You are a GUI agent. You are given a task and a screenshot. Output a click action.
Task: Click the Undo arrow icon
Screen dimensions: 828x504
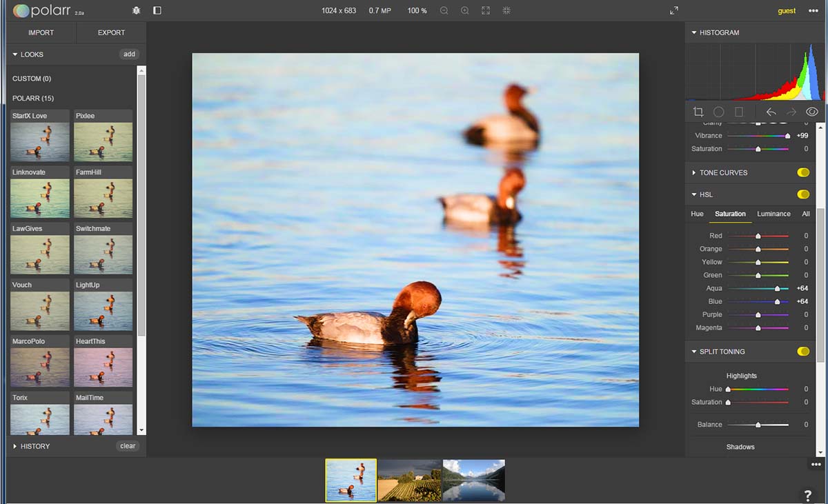point(771,112)
